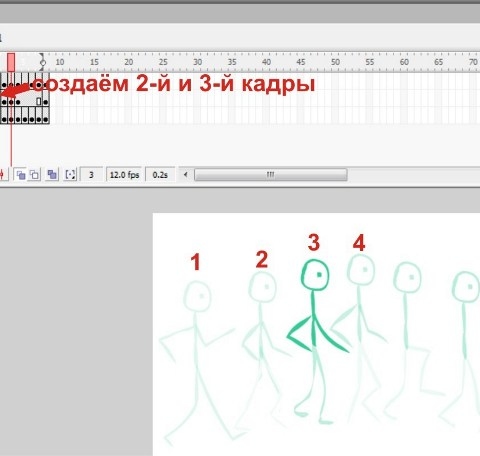Click the timeline scroll left arrow
Screen dimensions: 480x456
[186, 174]
